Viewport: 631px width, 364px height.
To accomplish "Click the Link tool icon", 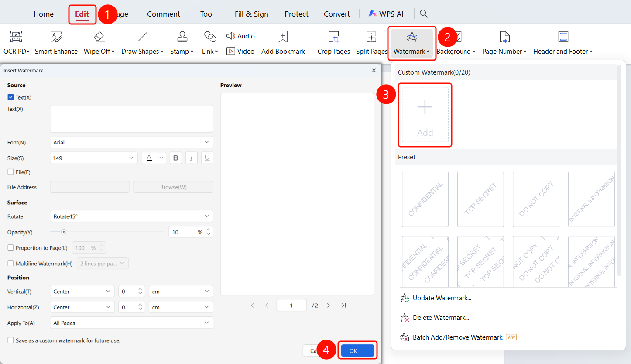I will [210, 37].
